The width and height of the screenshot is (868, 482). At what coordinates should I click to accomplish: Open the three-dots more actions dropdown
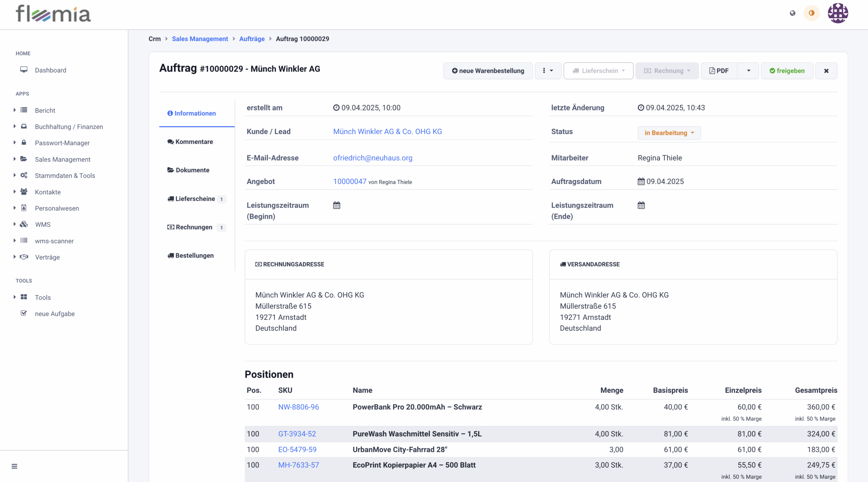coord(548,71)
